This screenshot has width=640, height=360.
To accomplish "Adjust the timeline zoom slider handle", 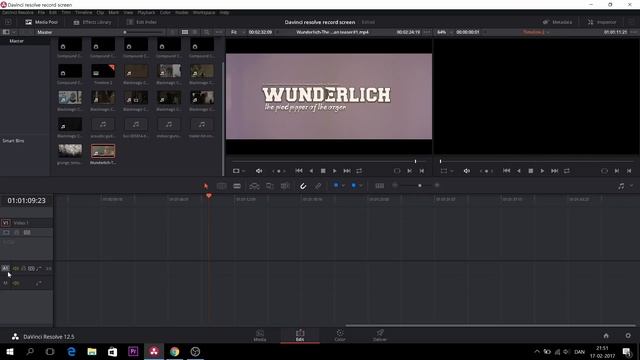I will (420, 186).
